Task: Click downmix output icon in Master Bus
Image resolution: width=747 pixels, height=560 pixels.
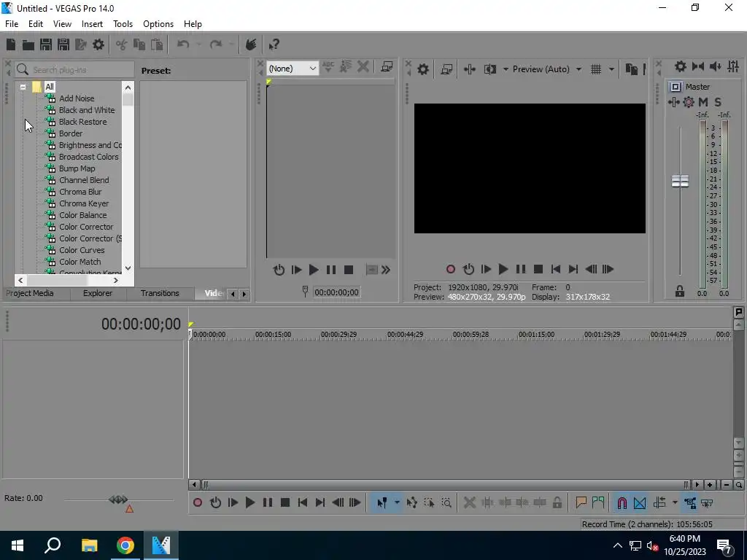Action: (x=698, y=66)
